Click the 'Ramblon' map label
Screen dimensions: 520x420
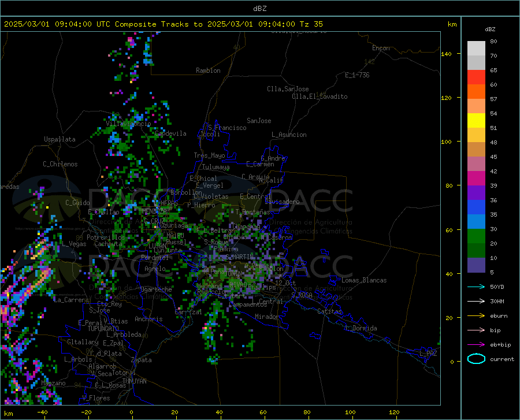[208, 70]
